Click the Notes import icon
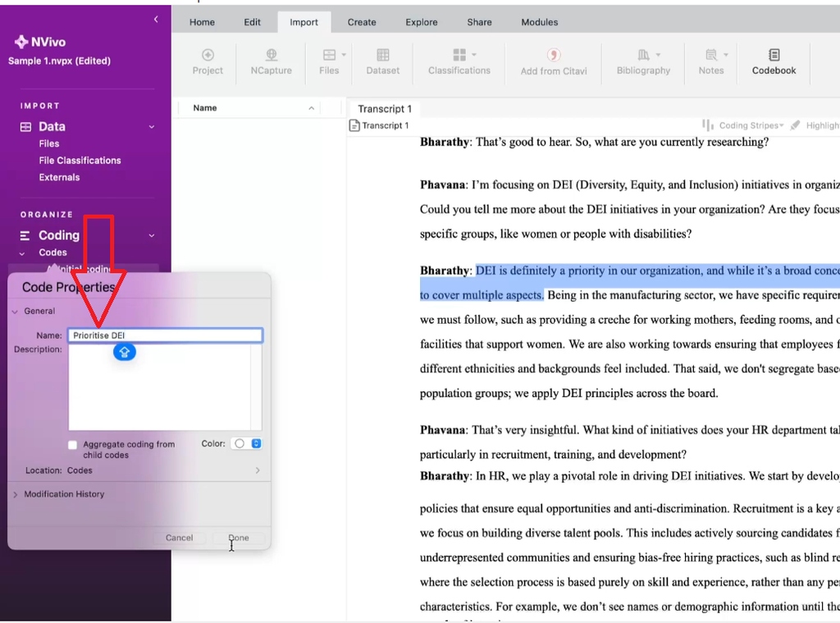840x623 pixels. pos(711,55)
